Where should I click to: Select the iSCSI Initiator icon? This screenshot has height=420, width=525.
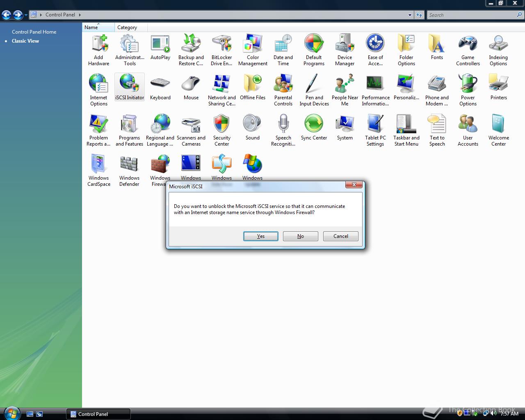point(130,87)
